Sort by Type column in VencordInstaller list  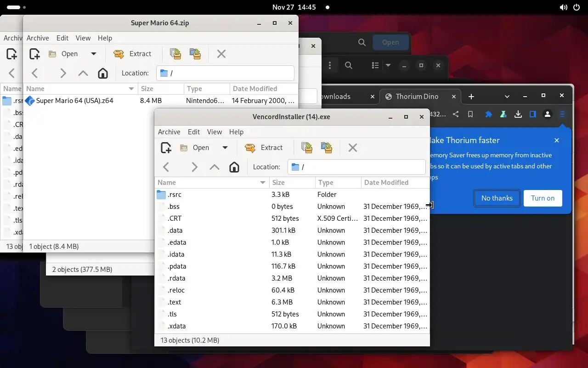click(338, 183)
